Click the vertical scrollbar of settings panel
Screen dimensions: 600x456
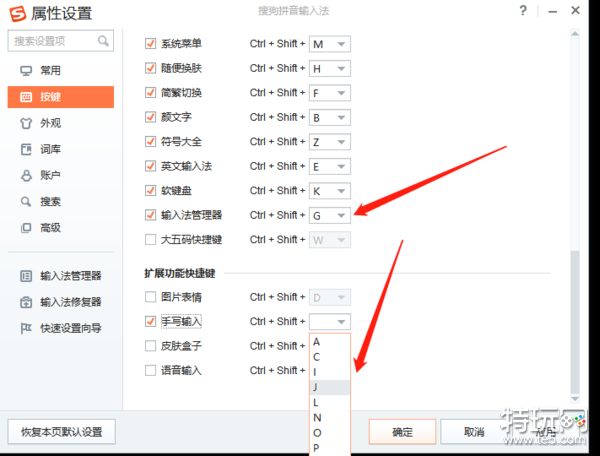click(574, 320)
